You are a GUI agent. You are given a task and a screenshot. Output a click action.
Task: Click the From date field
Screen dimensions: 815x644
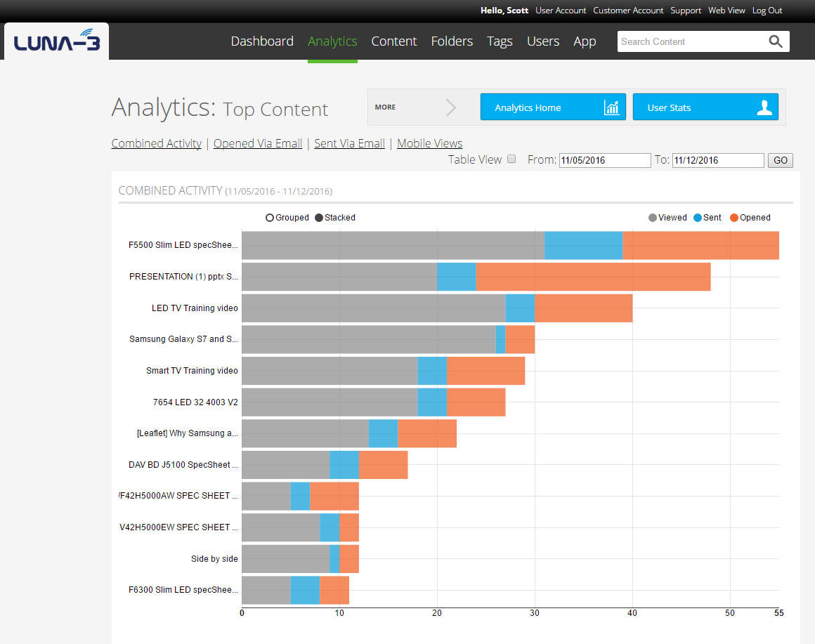(605, 160)
